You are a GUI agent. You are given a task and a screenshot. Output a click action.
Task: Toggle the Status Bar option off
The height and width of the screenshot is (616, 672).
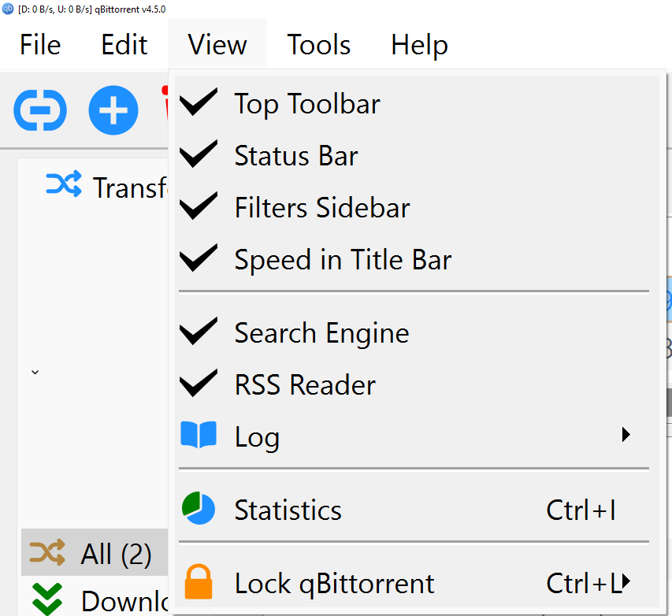click(414, 155)
